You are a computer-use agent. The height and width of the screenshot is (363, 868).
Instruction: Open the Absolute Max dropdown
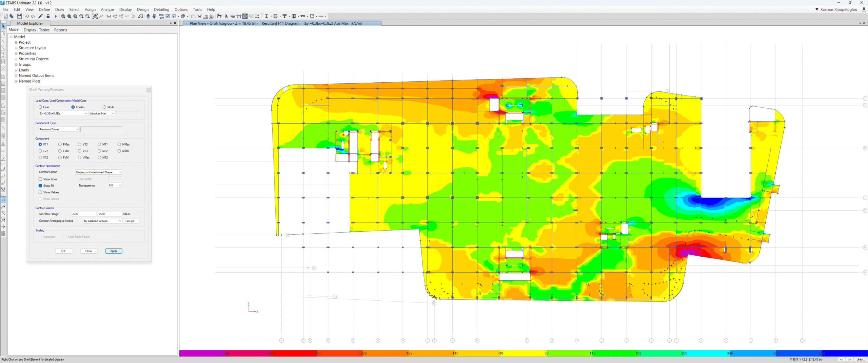(x=102, y=113)
